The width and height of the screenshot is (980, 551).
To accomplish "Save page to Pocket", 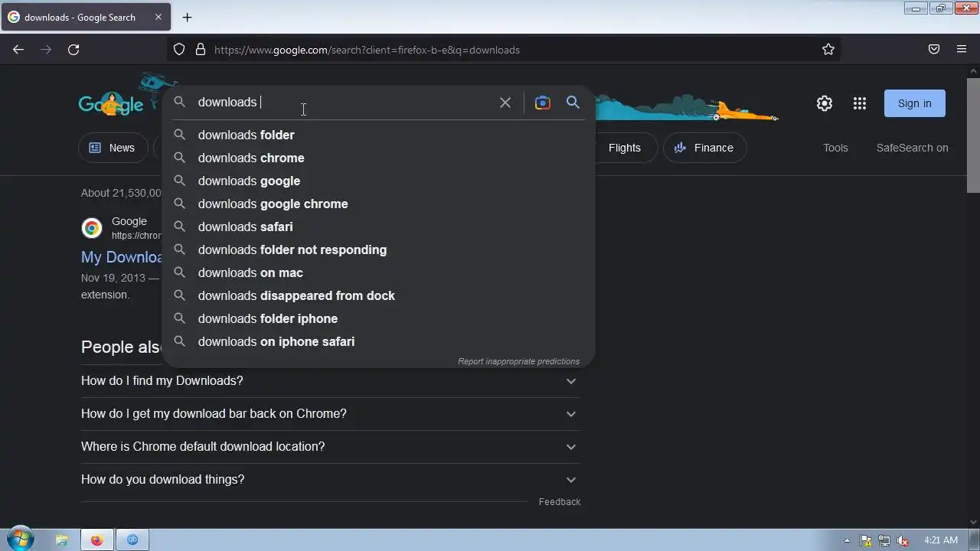I will [934, 50].
